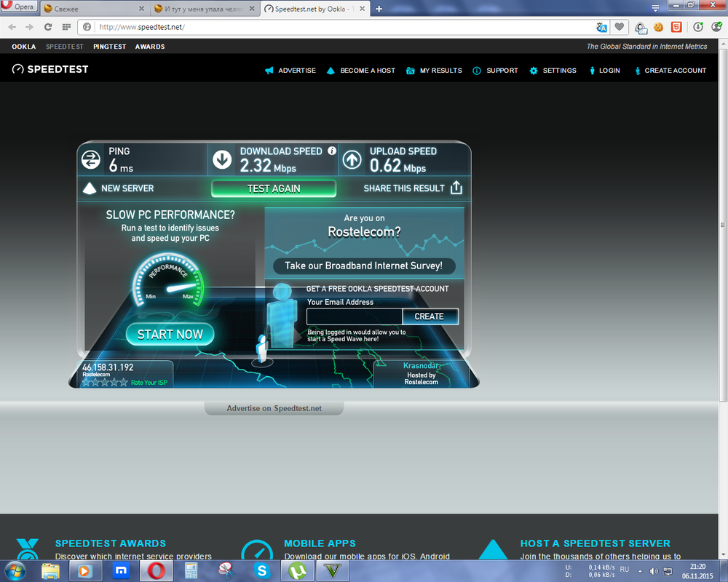Click the download speed info icon

[332, 151]
